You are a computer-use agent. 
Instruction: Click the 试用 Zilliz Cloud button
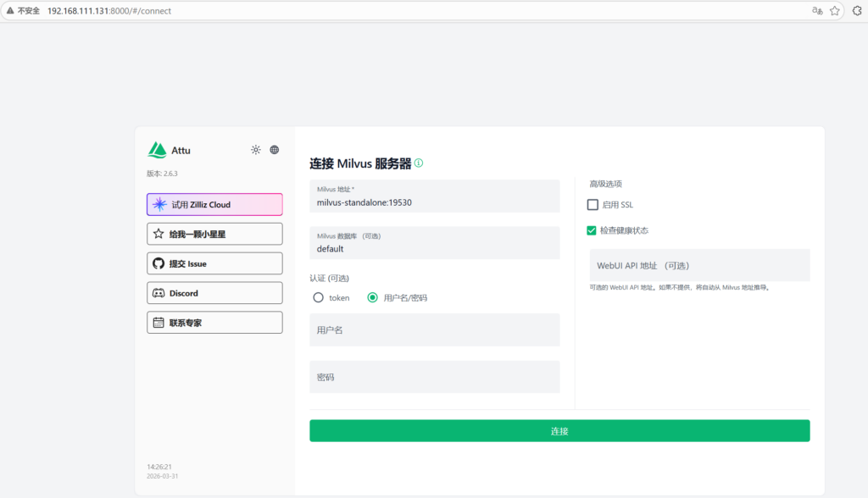214,205
